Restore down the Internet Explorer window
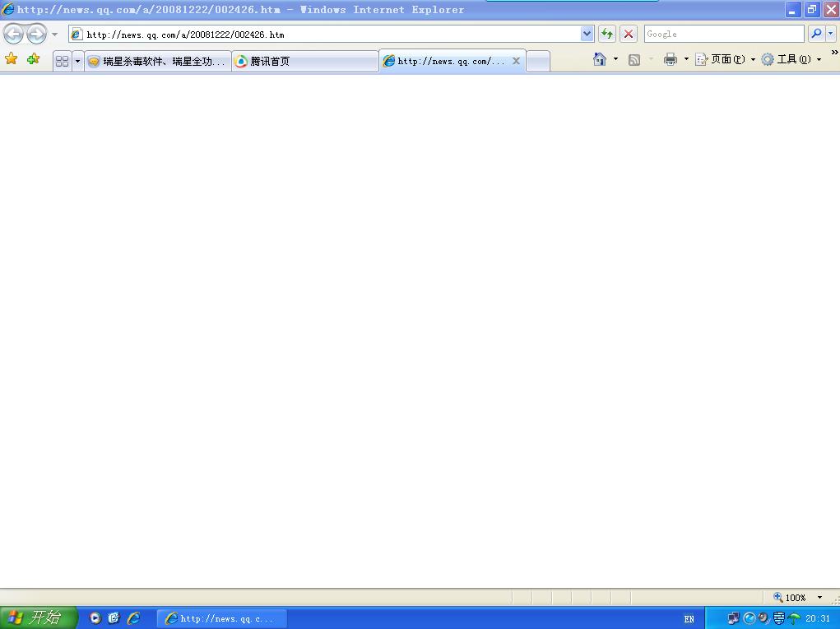 point(812,10)
